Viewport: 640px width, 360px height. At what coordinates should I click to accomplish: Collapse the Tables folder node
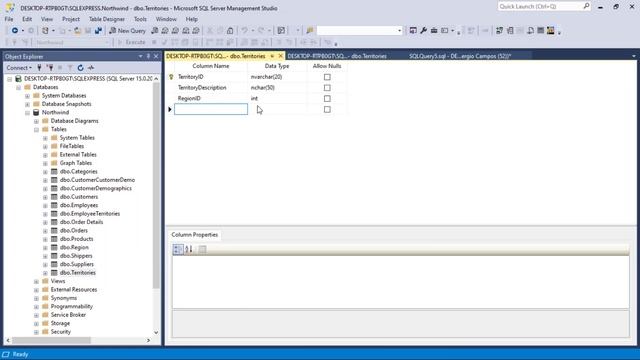click(x=36, y=129)
